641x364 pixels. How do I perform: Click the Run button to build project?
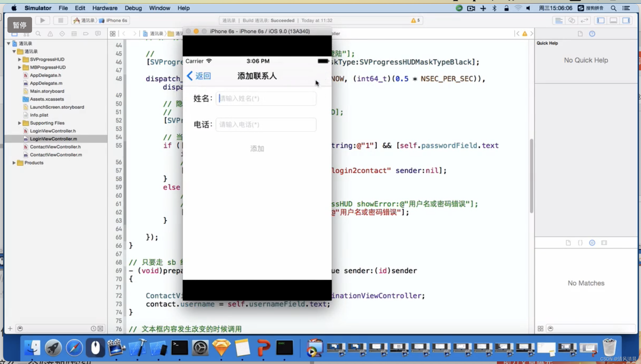click(x=42, y=20)
